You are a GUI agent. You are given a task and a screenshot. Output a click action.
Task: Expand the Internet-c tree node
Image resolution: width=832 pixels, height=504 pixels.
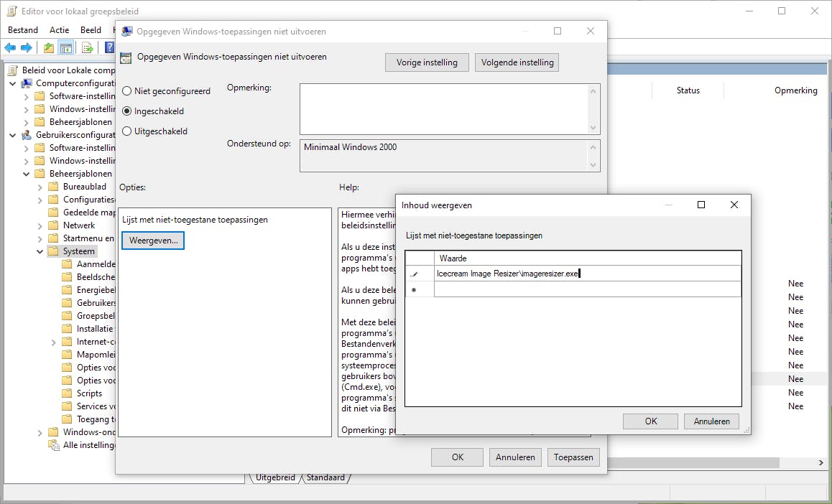coord(54,342)
